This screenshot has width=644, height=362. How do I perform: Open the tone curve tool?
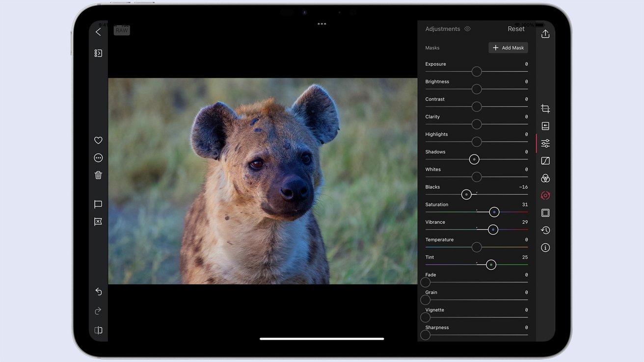pyautogui.click(x=545, y=161)
